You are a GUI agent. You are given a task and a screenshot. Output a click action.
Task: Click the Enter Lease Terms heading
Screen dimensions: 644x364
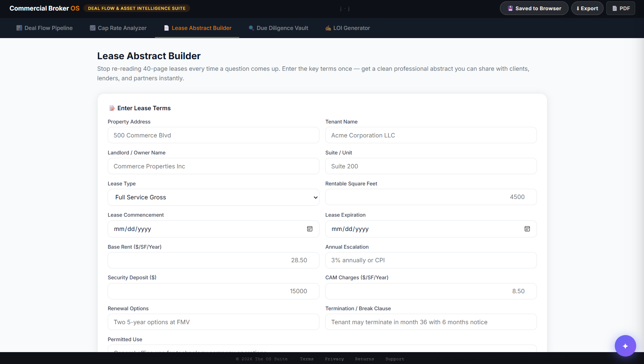pyautogui.click(x=144, y=108)
